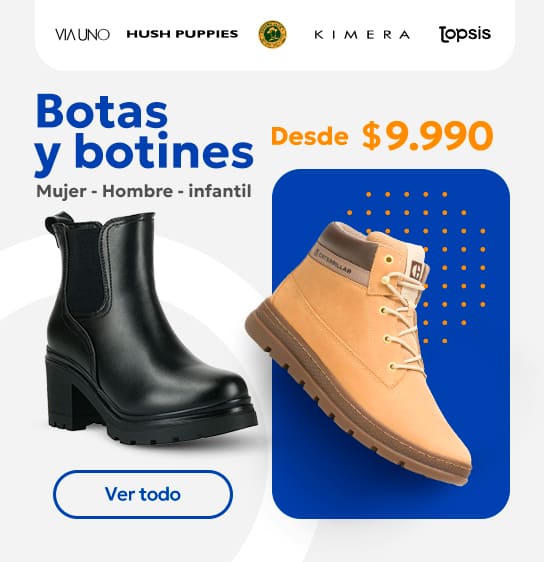Click the Kimera brand logo
The image size is (544, 562).
pos(362,35)
